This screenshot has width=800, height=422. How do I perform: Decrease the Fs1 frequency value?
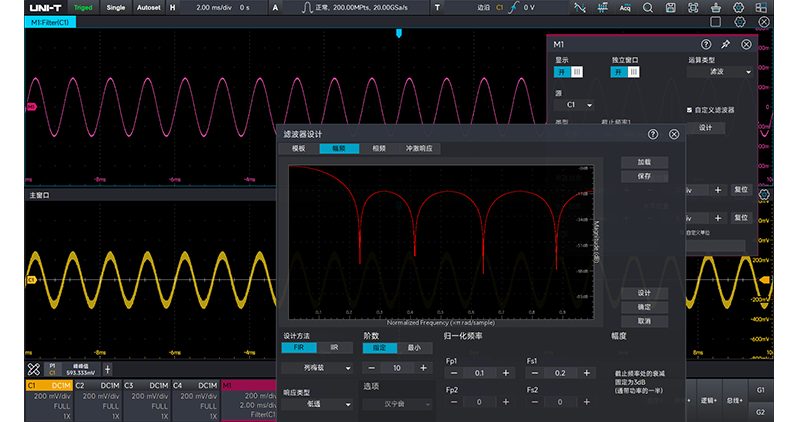535,373
